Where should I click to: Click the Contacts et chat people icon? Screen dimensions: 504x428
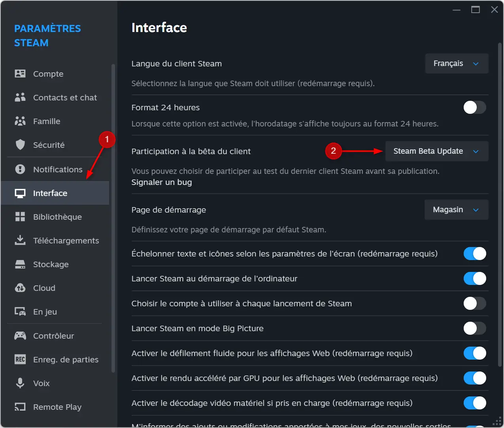[x=20, y=97]
